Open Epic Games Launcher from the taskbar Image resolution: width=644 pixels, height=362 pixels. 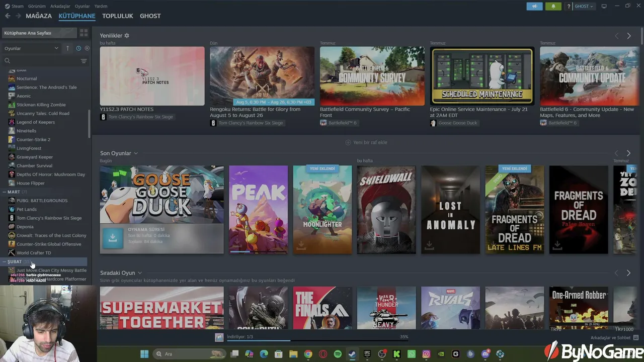[x=367, y=354]
